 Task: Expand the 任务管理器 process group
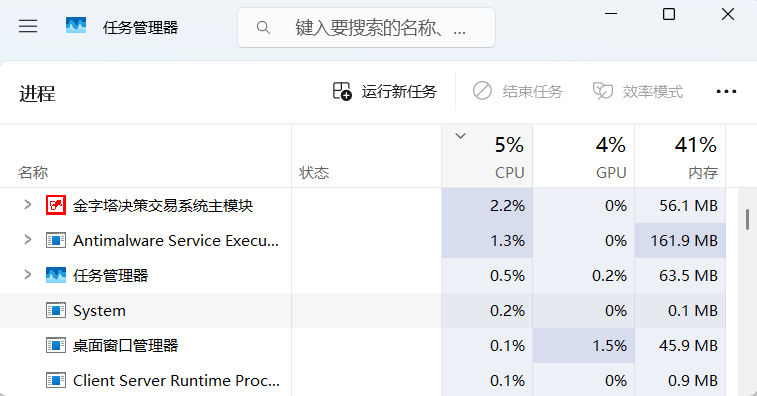tap(28, 275)
